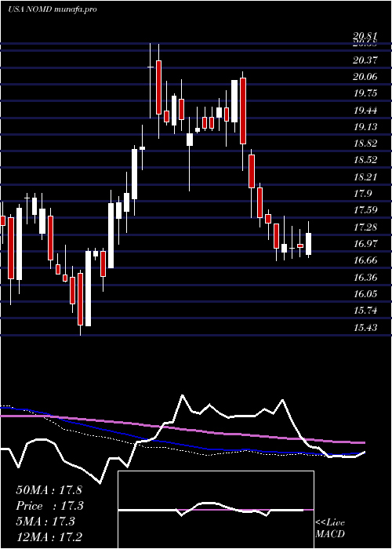Screen dimensions: 392x549
Task: Select the 15.43 price axis label
Action: coord(365,327)
